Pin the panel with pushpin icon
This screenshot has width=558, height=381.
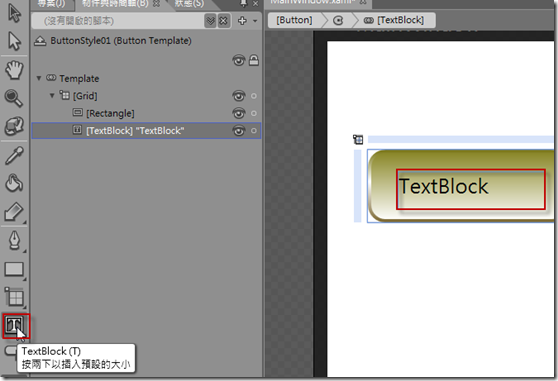[x=243, y=4]
